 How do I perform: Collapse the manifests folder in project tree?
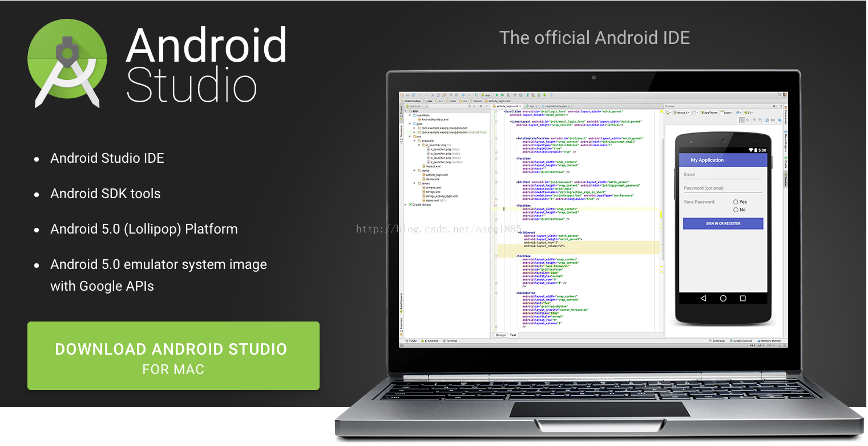[x=410, y=115]
